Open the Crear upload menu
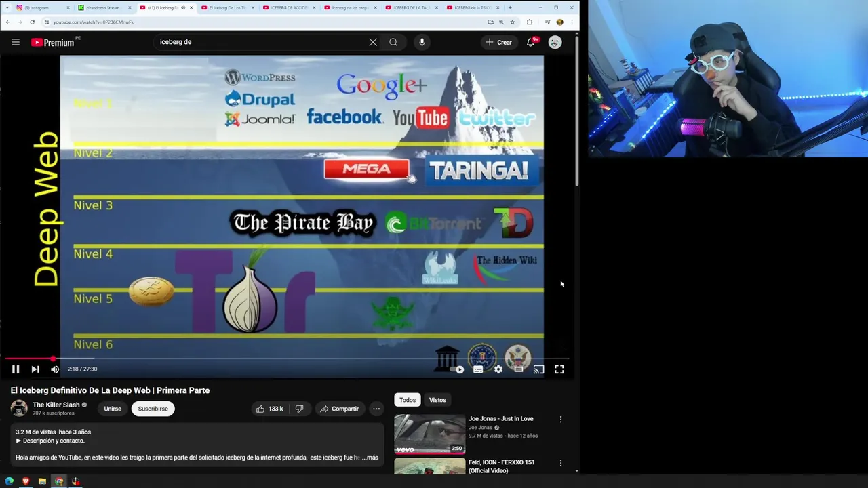 coord(498,42)
